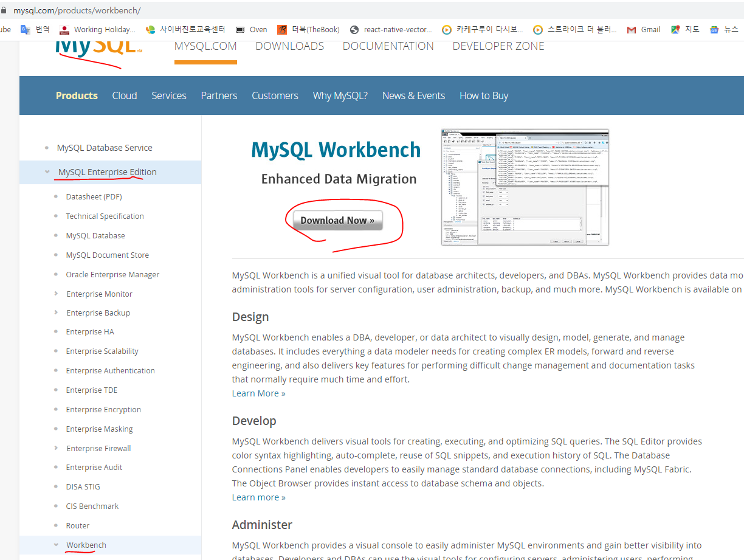Click the Administer section heading
Screen dimensions: 744x560
tap(262, 525)
